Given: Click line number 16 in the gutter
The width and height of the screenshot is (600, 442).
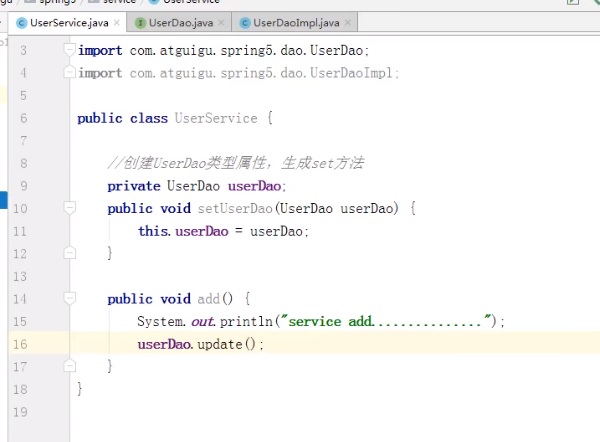Looking at the screenshot, I should [20, 344].
